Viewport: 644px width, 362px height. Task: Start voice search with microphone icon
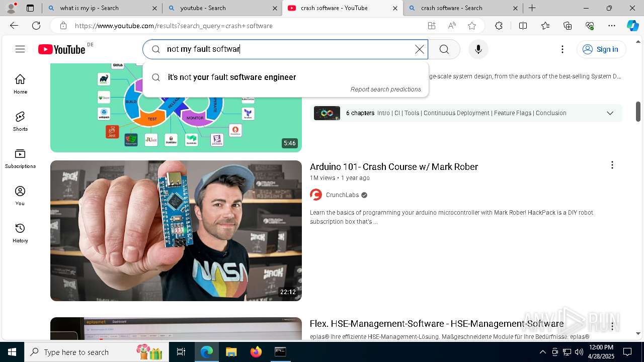(478, 49)
